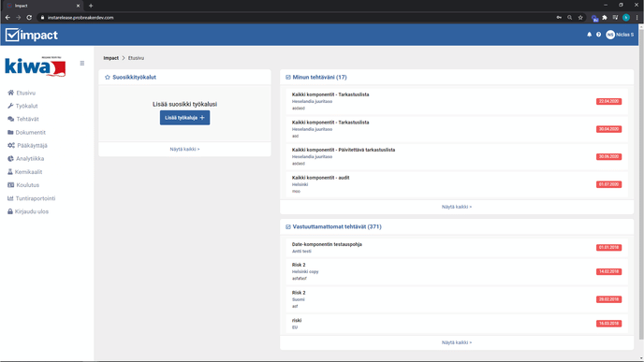Screen dimensions: 644x362
Task: Open task Kaikki komponentit - audit
Action: point(457,184)
